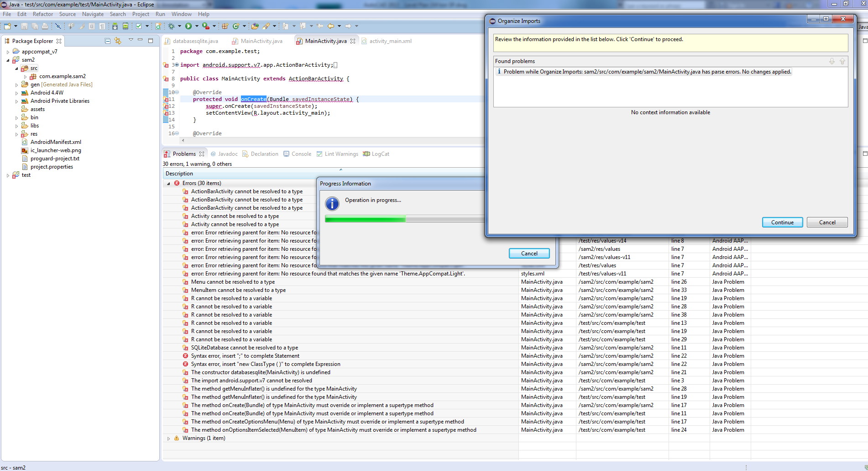
Task: Toggle Skip All Breakpoints icon
Action: point(58,26)
